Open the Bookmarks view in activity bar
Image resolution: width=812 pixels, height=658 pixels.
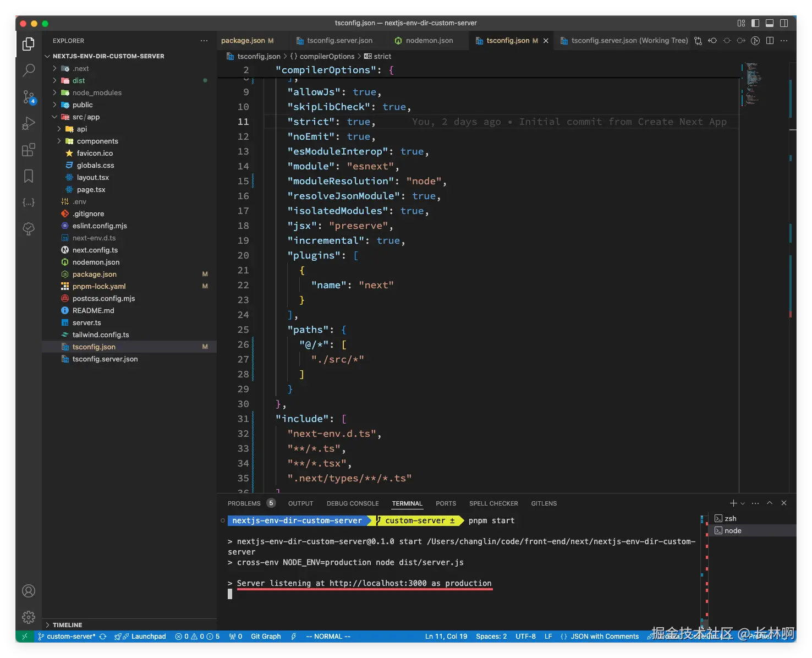pos(29,176)
